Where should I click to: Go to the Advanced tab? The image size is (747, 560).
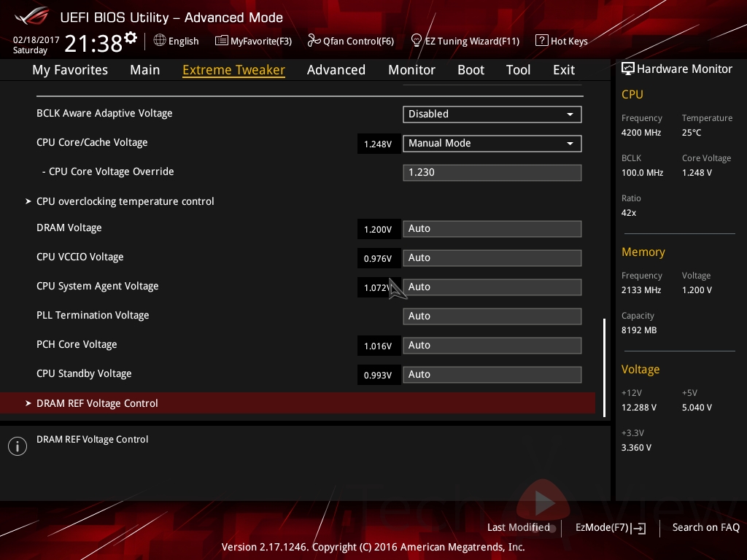click(336, 70)
